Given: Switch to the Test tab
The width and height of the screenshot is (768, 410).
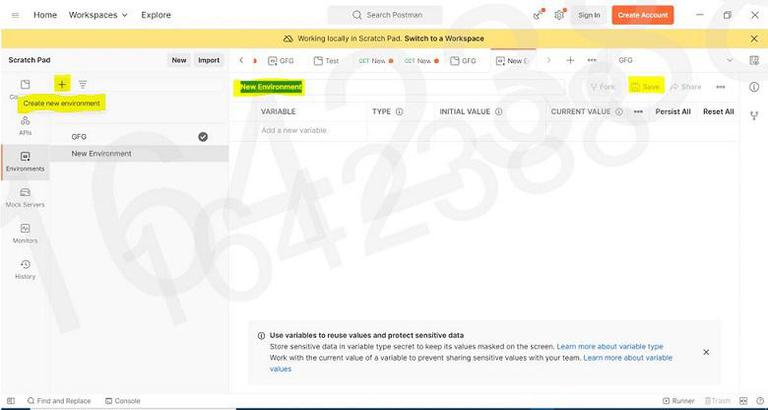Looking at the screenshot, I should [x=326, y=61].
